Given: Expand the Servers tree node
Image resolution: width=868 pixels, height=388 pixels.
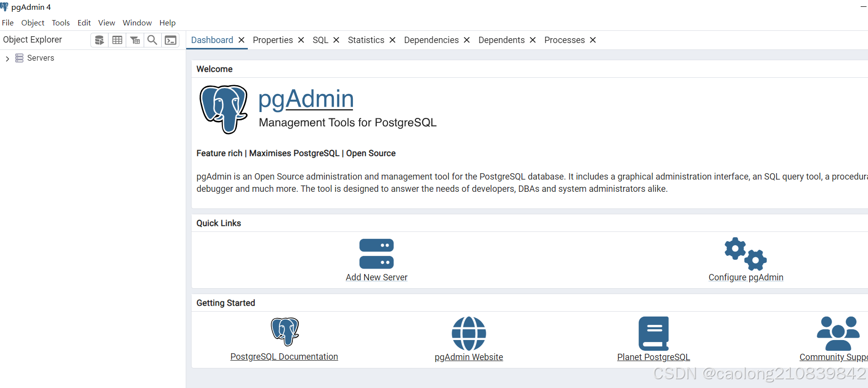Looking at the screenshot, I should click(7, 59).
